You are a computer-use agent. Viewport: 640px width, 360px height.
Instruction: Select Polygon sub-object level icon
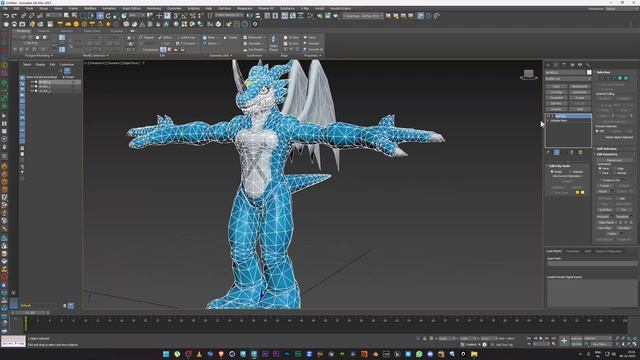[x=620, y=78]
